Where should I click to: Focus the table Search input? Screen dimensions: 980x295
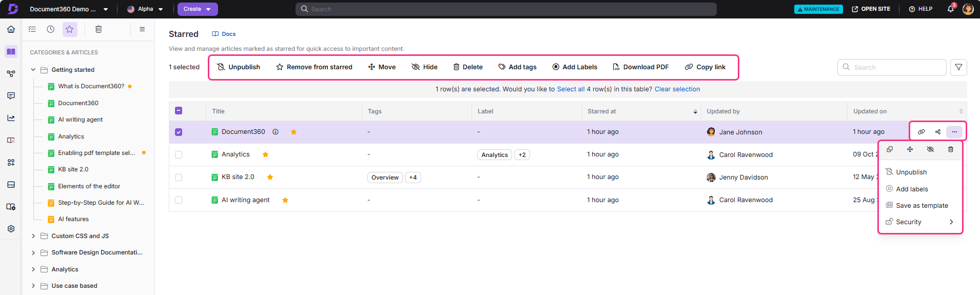[x=892, y=67]
